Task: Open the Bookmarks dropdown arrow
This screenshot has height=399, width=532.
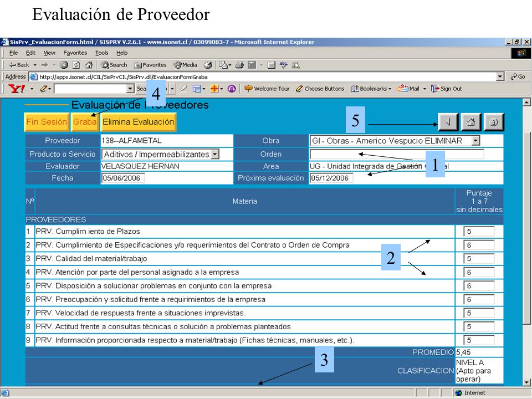Action: click(390, 89)
